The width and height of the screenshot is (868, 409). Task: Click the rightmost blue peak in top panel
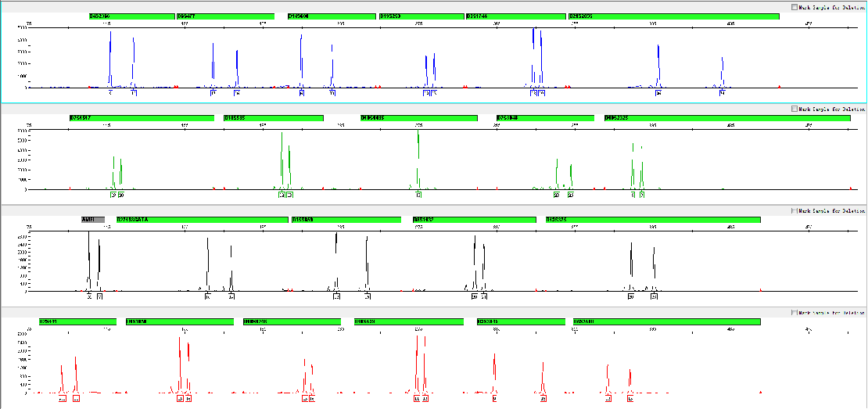[x=723, y=72]
